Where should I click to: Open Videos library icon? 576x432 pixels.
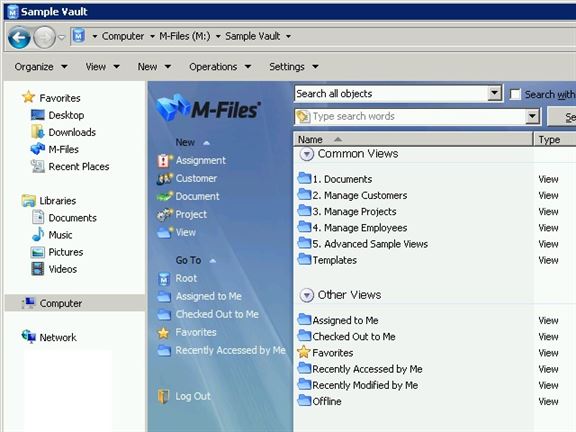coord(37,269)
